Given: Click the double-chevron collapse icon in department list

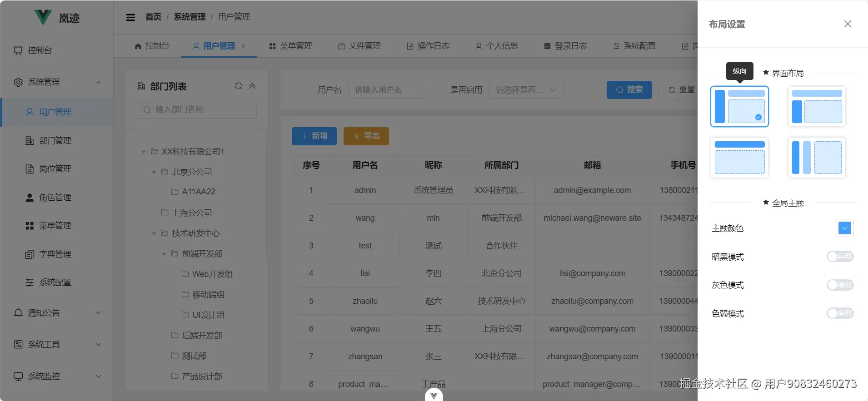Looking at the screenshot, I should pos(252,86).
